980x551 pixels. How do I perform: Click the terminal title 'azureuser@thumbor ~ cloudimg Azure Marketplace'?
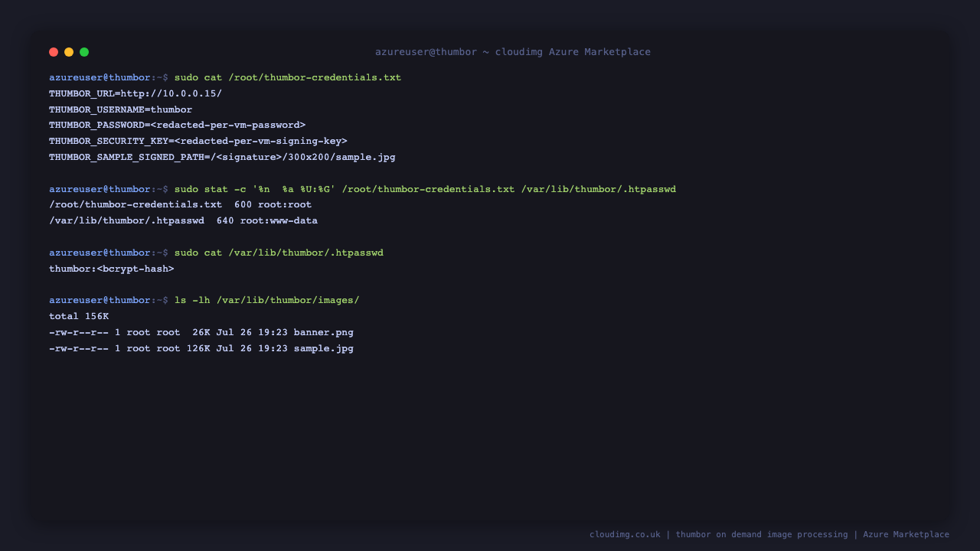tap(513, 52)
